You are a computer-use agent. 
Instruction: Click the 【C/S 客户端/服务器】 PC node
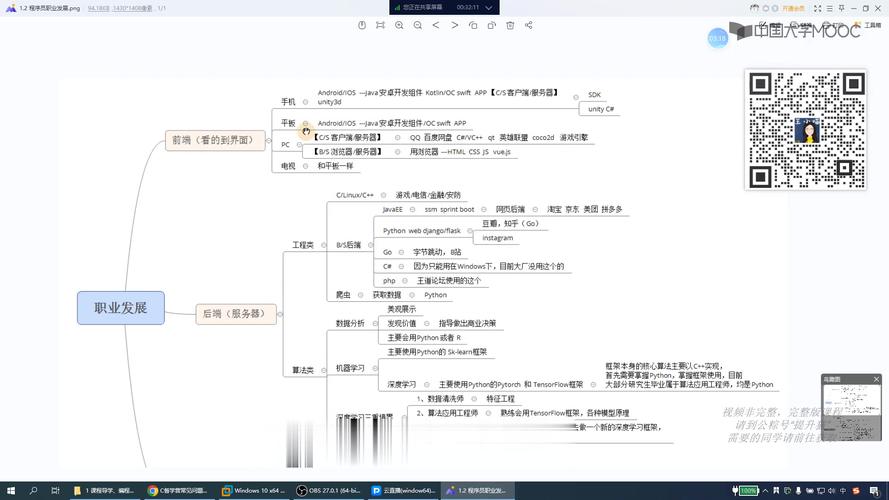[348, 137]
